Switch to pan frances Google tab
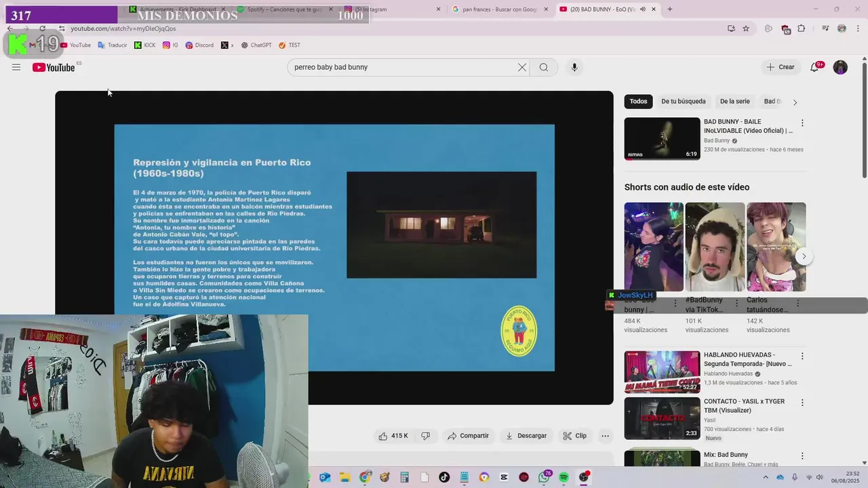Image resolution: width=868 pixels, height=488 pixels. pyautogui.click(x=499, y=9)
